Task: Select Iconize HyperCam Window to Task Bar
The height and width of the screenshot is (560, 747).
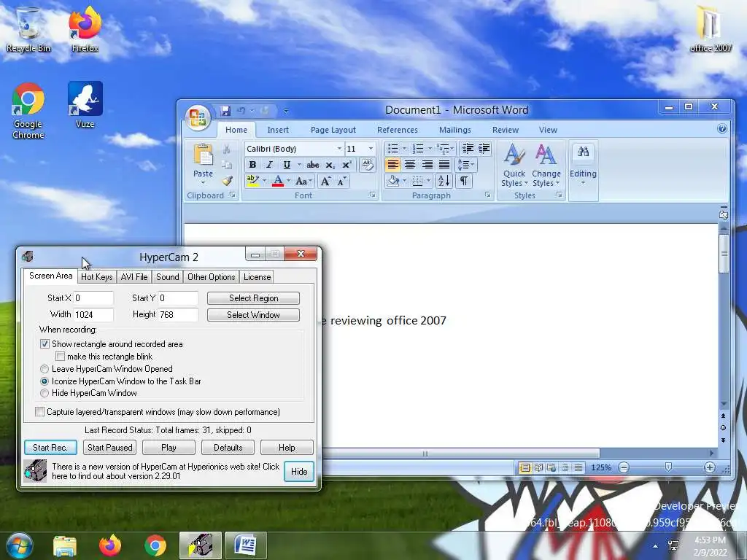Action: pos(44,381)
